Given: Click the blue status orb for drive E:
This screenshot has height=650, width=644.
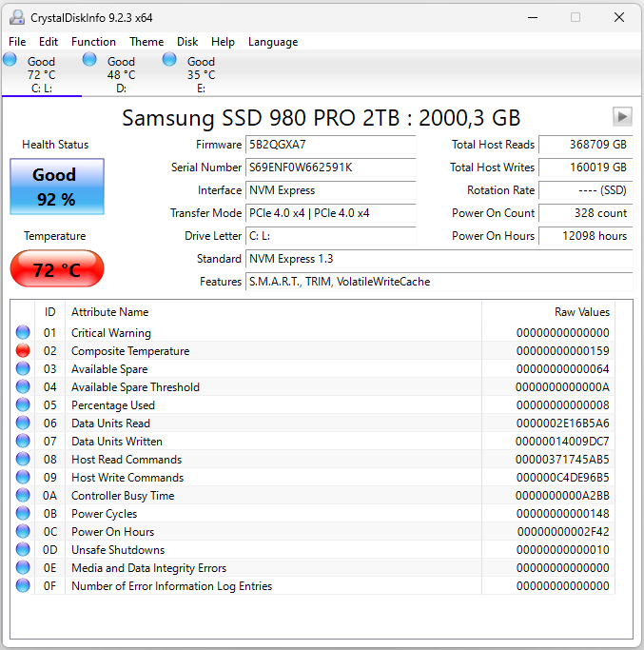Looking at the screenshot, I should pyautogui.click(x=169, y=60).
